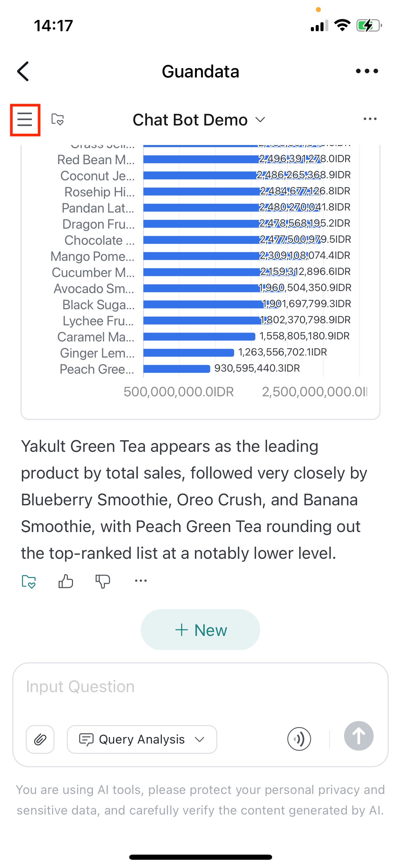
Task: Open the hamburger sidebar menu
Action: pos(25,120)
